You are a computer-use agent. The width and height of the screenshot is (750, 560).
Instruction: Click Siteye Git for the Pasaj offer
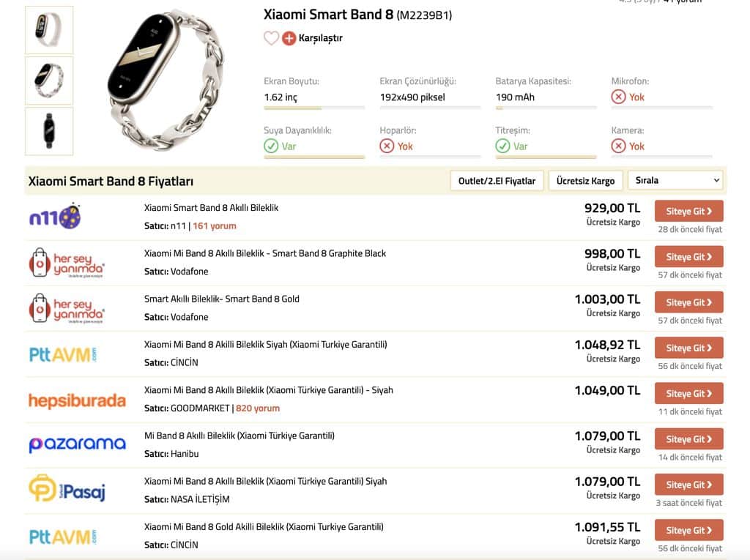click(x=688, y=485)
